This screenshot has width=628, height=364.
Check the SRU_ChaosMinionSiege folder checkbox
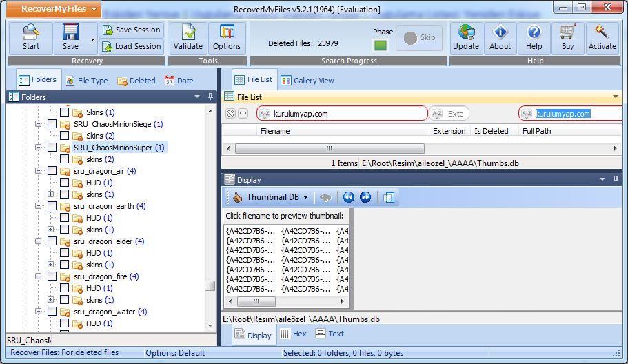pos(52,123)
